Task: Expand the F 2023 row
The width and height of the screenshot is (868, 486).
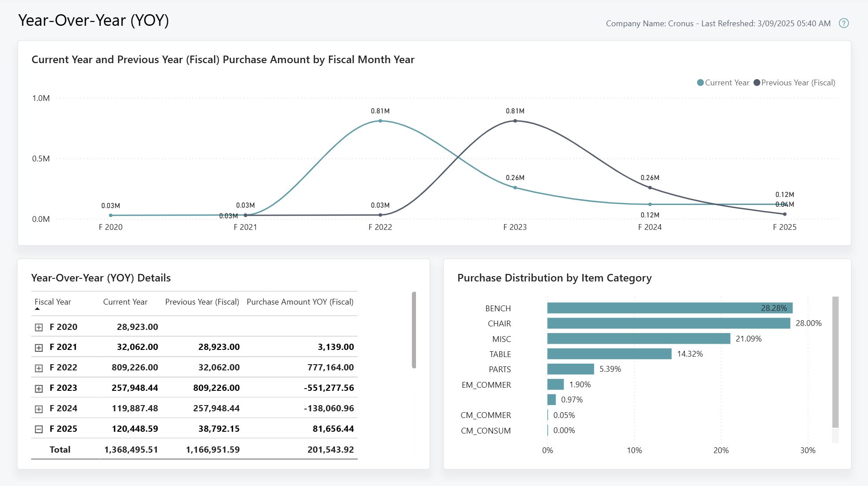Action: 38,387
